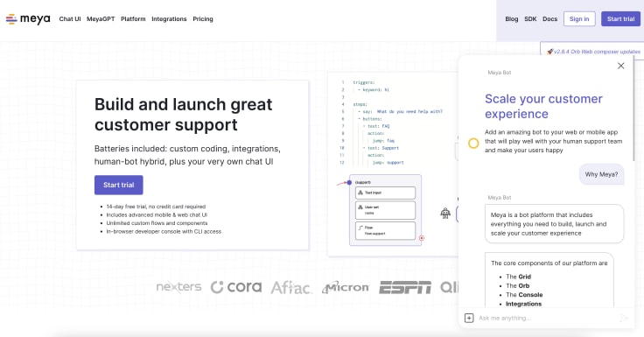Open the Platform menu item
This screenshot has width=644, height=337.
[133, 19]
